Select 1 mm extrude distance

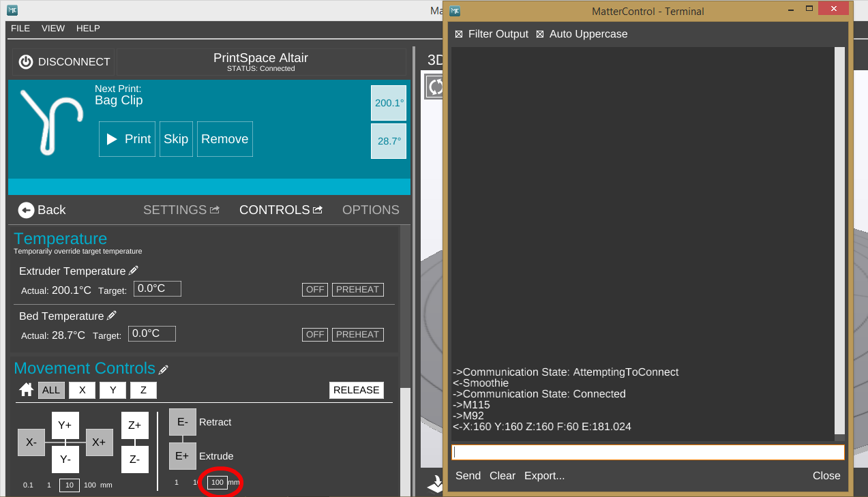pyautogui.click(x=177, y=482)
